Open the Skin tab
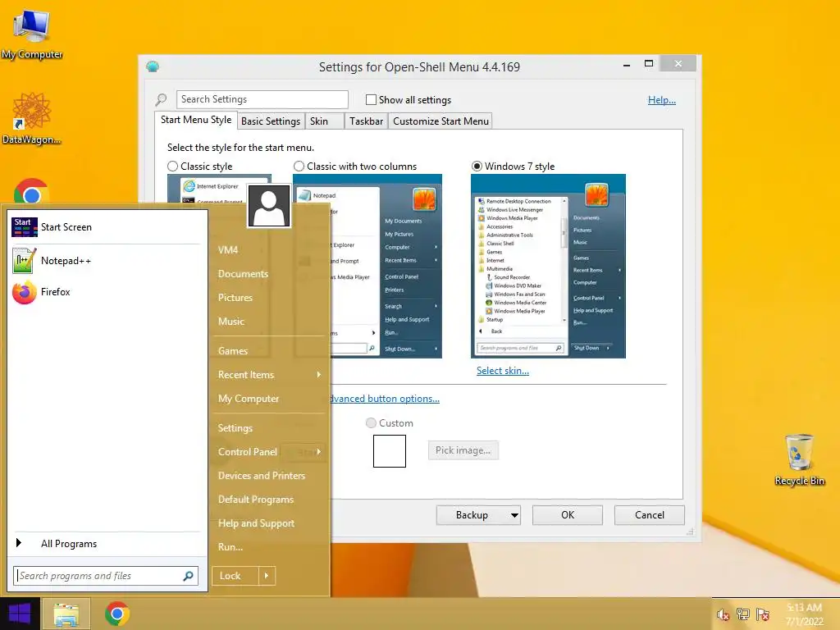The width and height of the screenshot is (840, 630). [325, 121]
